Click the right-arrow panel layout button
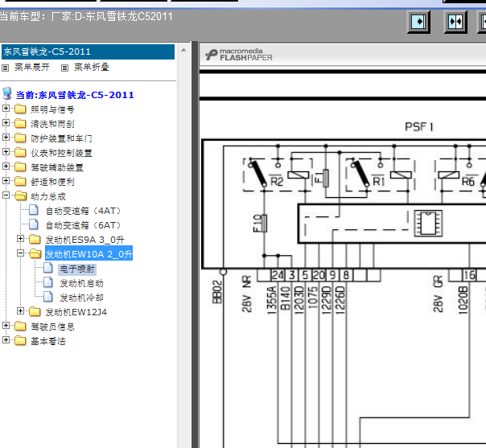 (x=418, y=22)
